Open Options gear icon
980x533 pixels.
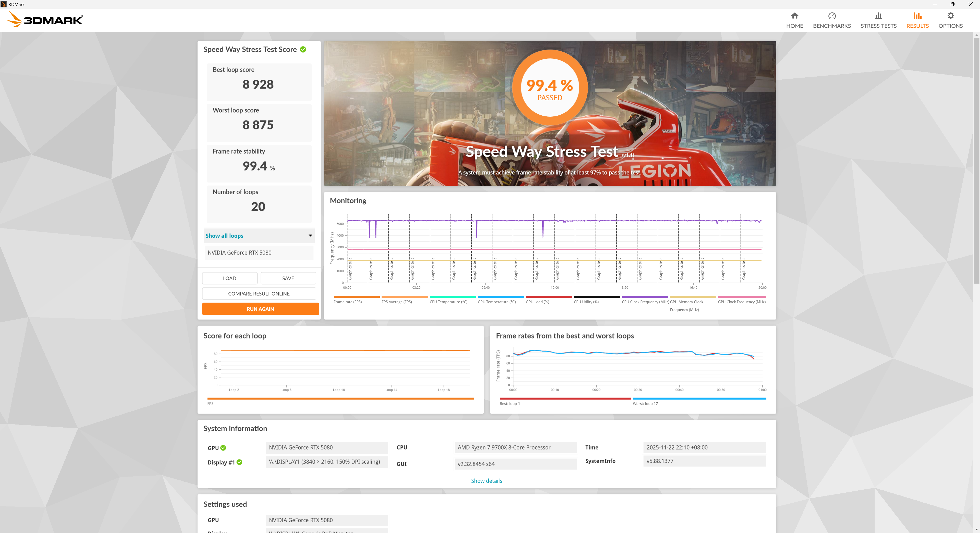click(950, 16)
